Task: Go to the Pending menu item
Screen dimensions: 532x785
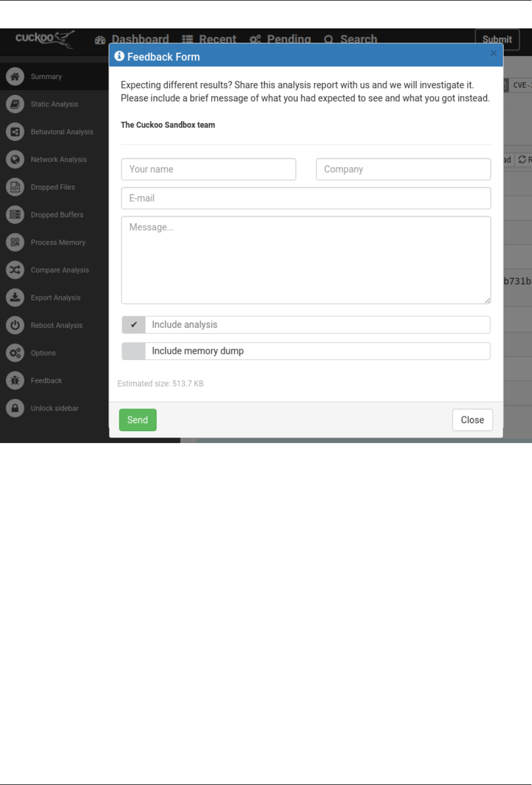Action: [280, 39]
